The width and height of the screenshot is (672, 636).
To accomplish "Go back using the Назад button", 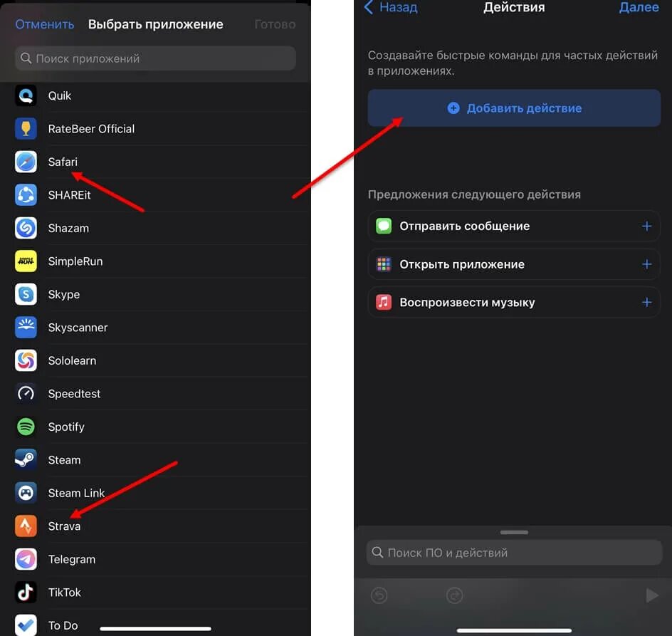I will (391, 7).
